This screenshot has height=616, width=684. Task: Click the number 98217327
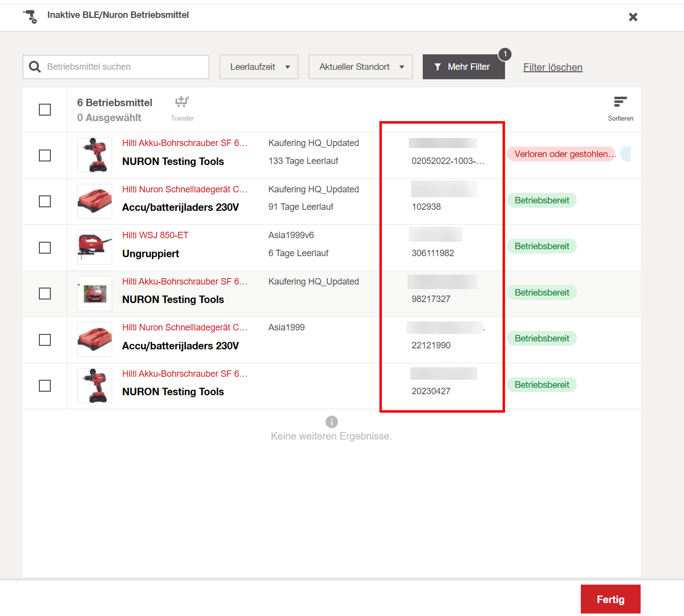pos(431,299)
